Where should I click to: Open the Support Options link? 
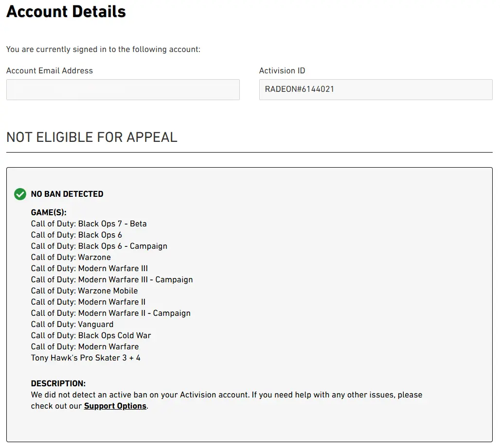(x=115, y=406)
